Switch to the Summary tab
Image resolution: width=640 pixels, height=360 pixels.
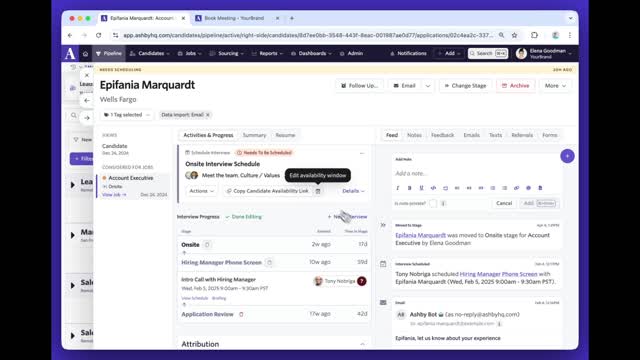click(254, 135)
